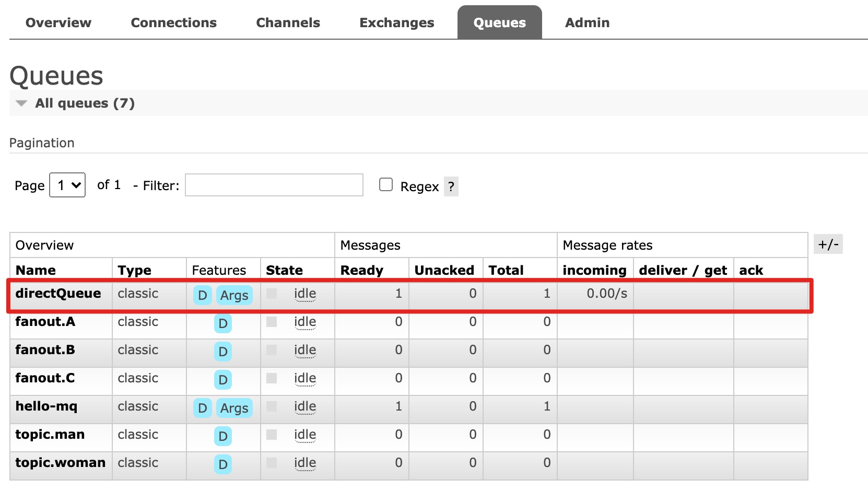Screen dimensions: 868x491
Task: Click the state indicator square for fanout.A
Action: click(272, 322)
